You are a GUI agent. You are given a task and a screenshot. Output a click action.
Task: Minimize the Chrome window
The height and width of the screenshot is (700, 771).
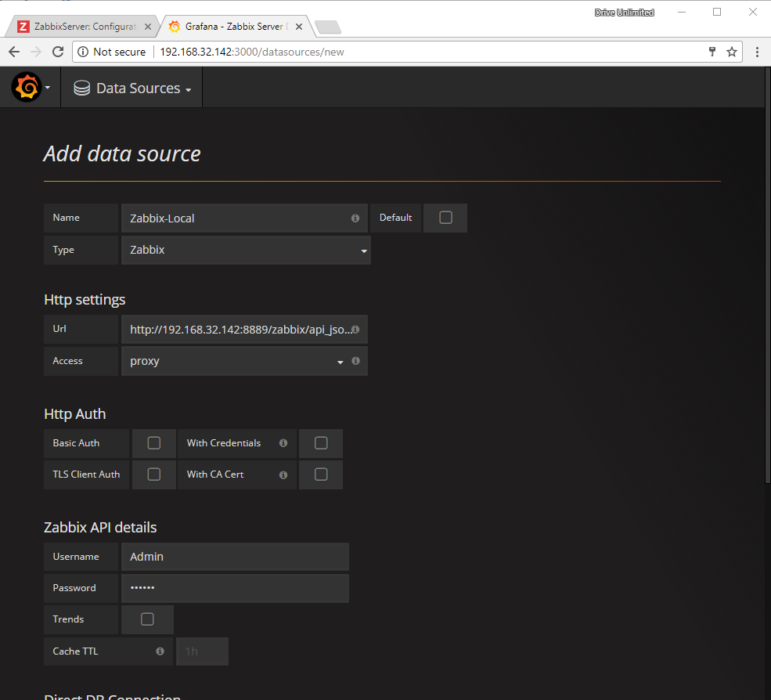coord(682,13)
